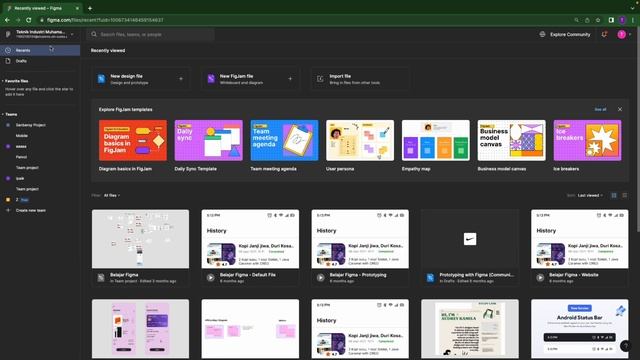This screenshot has height=360, width=640.
Task: Go back with the browser back arrow
Action: click(7, 20)
